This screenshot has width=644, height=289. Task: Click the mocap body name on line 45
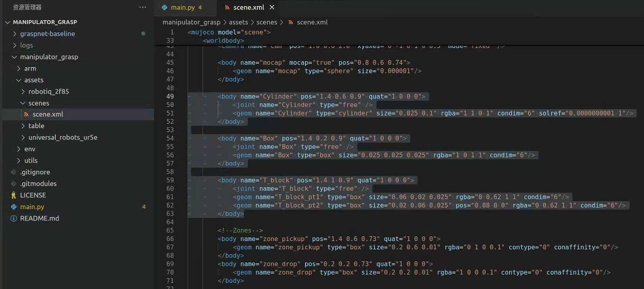coord(273,63)
